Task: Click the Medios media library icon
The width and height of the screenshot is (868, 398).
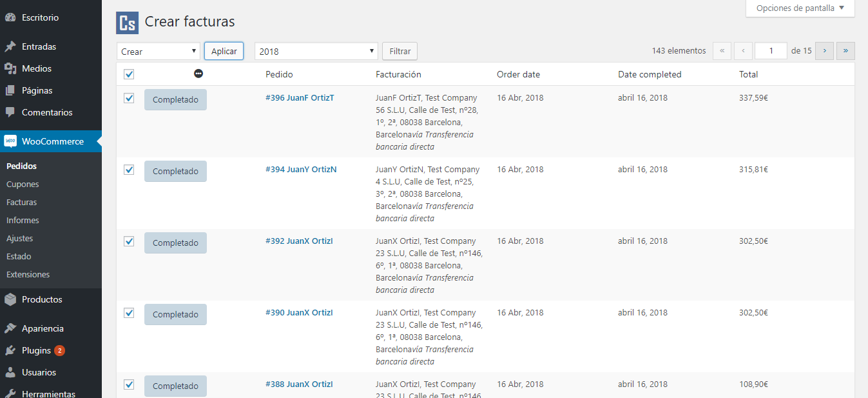Action: pos(10,68)
